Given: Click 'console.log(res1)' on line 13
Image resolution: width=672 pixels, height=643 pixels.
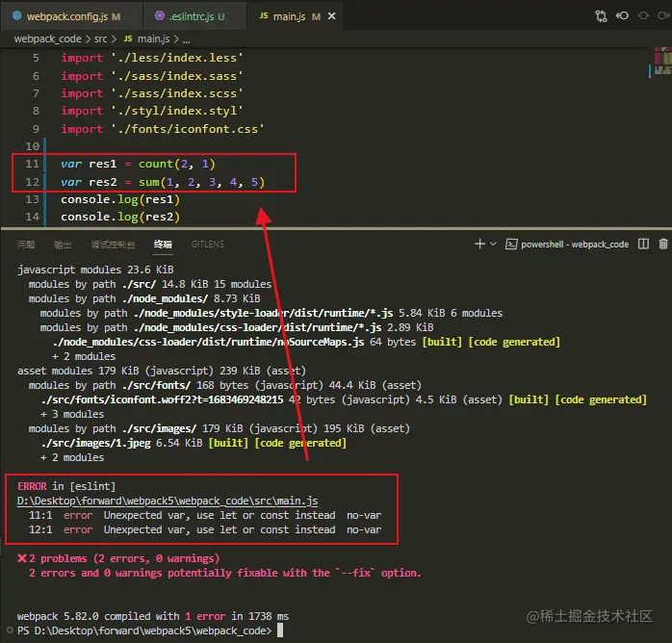Looking at the screenshot, I should tap(120, 199).
